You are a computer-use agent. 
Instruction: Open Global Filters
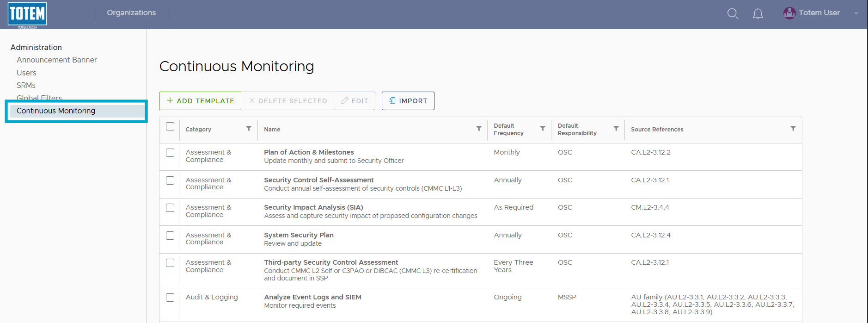39,98
